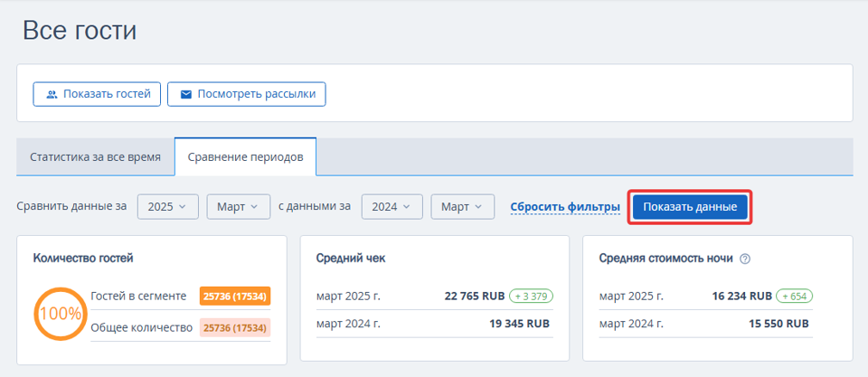
Task: Open the first year dropdown showing 2025
Action: (168, 206)
